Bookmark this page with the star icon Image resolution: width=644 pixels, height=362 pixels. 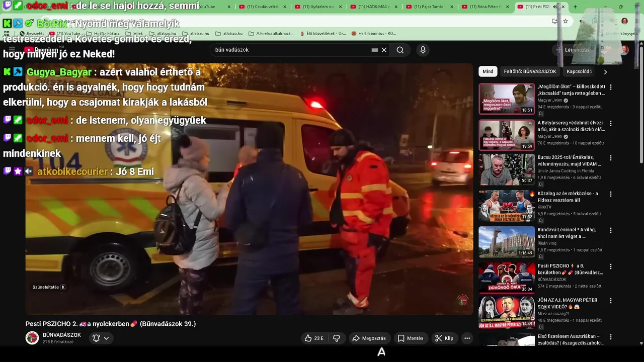coord(566,21)
